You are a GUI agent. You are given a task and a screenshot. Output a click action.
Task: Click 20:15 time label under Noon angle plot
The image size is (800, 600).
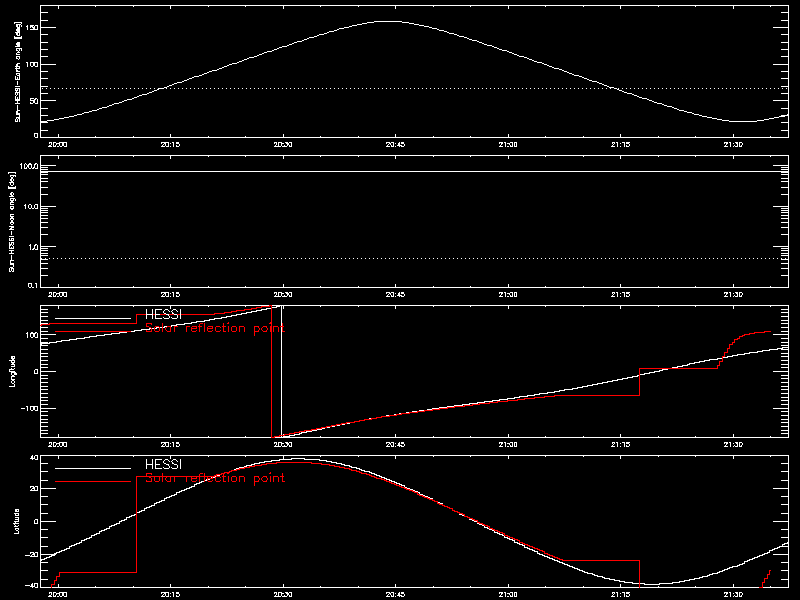click(170, 295)
